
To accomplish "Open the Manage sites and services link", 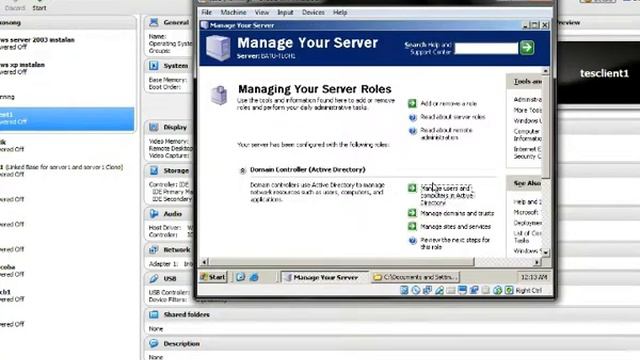I will pyautogui.click(x=456, y=227).
